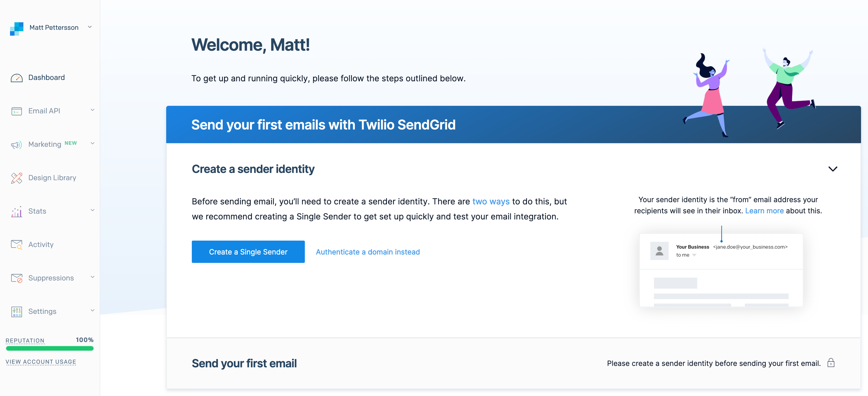
Task: Open the Marketing sidebar menu item
Action: click(45, 144)
